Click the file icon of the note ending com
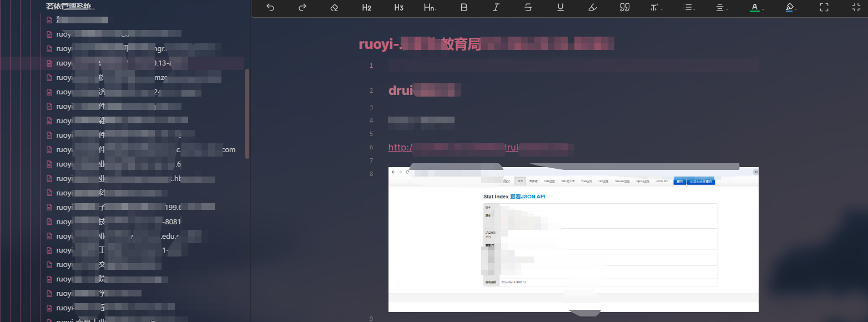This screenshot has width=868, height=322. coord(49,150)
